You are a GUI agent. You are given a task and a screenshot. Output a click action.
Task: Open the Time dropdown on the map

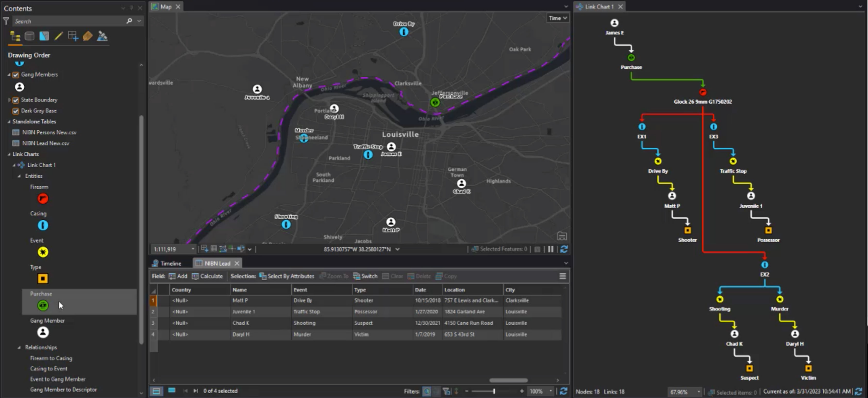click(x=557, y=18)
